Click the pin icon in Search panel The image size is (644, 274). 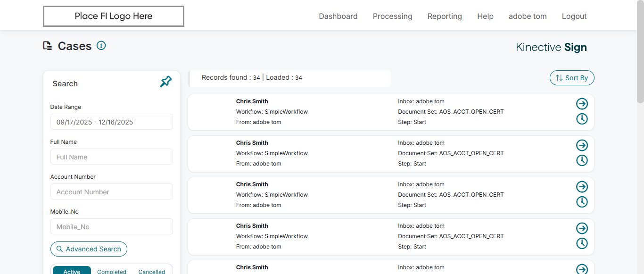[x=166, y=82]
